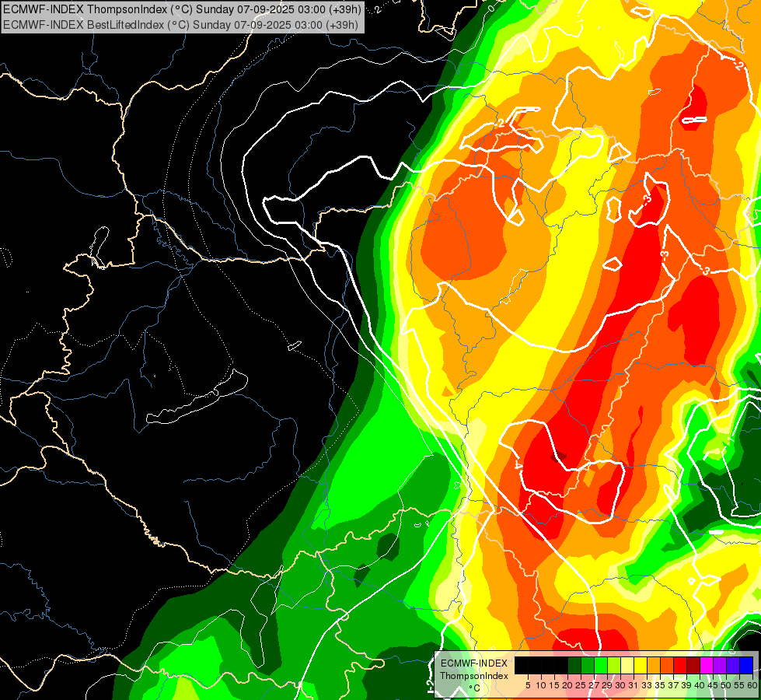Select the medium green 25-27 legend swatch

(x=588, y=665)
